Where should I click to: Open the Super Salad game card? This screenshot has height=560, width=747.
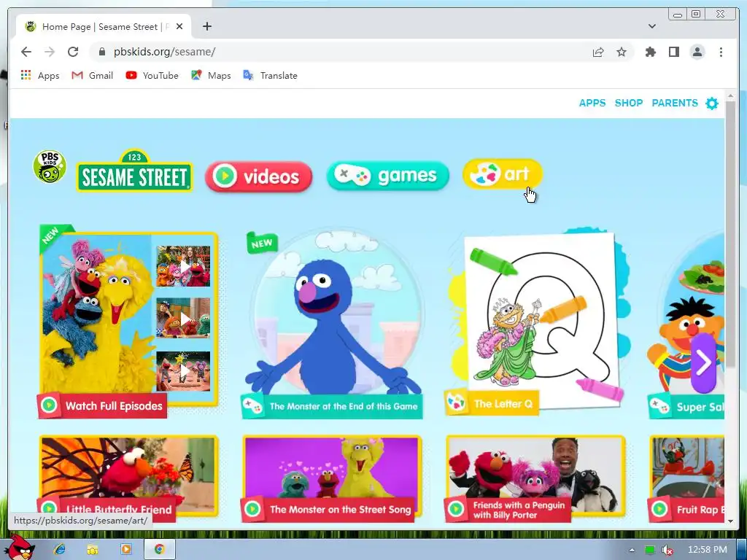point(686,326)
